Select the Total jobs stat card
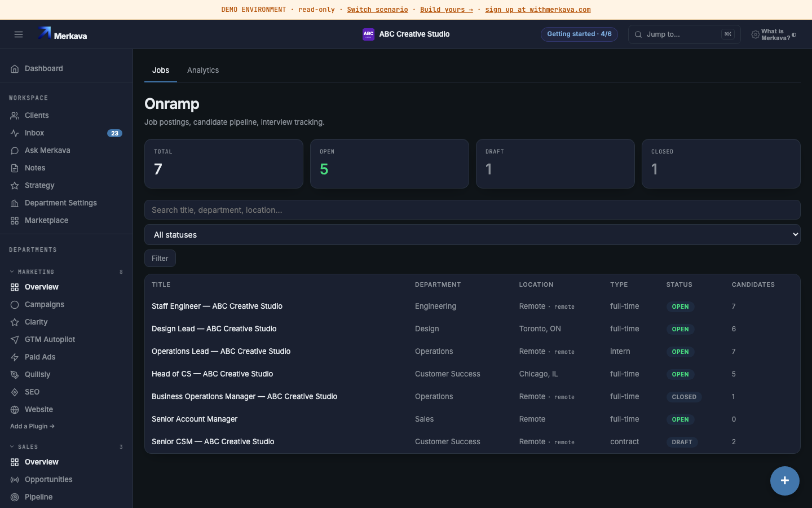The image size is (812, 508). pos(224,164)
